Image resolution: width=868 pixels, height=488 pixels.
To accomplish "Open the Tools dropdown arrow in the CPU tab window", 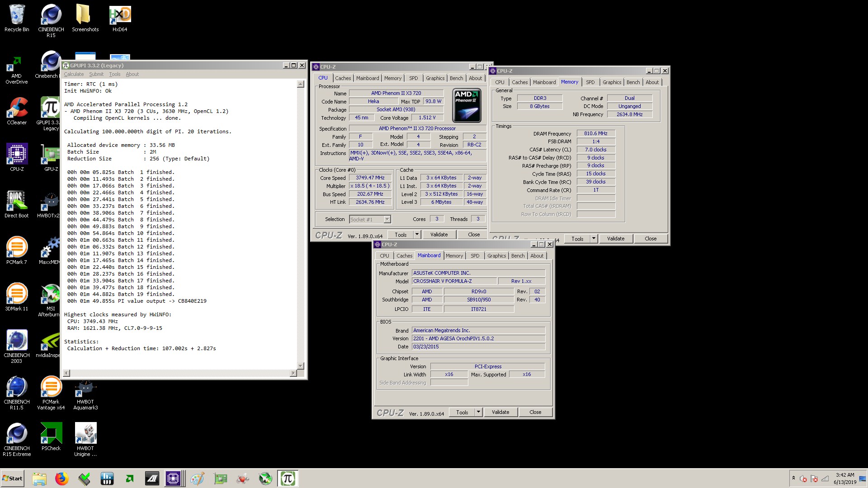I will click(x=417, y=235).
